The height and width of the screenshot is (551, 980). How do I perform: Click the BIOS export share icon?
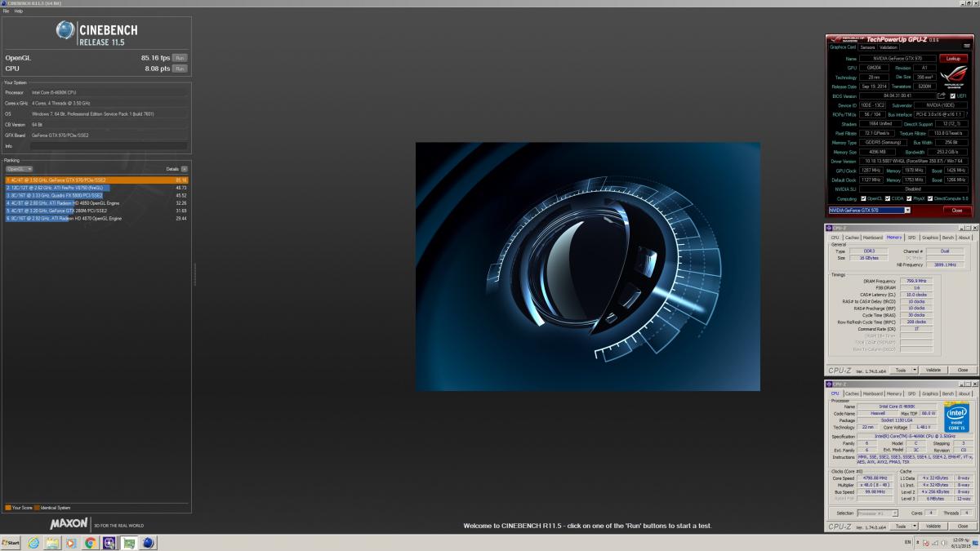pyautogui.click(x=941, y=96)
